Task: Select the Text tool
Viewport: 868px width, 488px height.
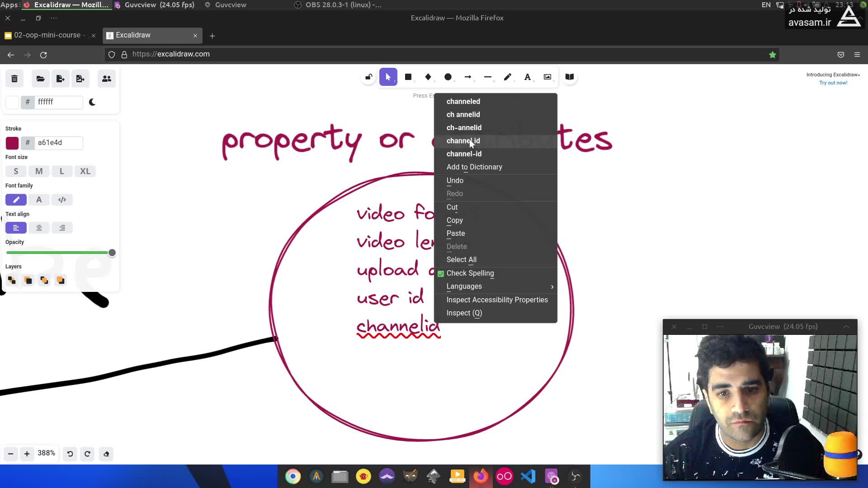Action: click(528, 77)
